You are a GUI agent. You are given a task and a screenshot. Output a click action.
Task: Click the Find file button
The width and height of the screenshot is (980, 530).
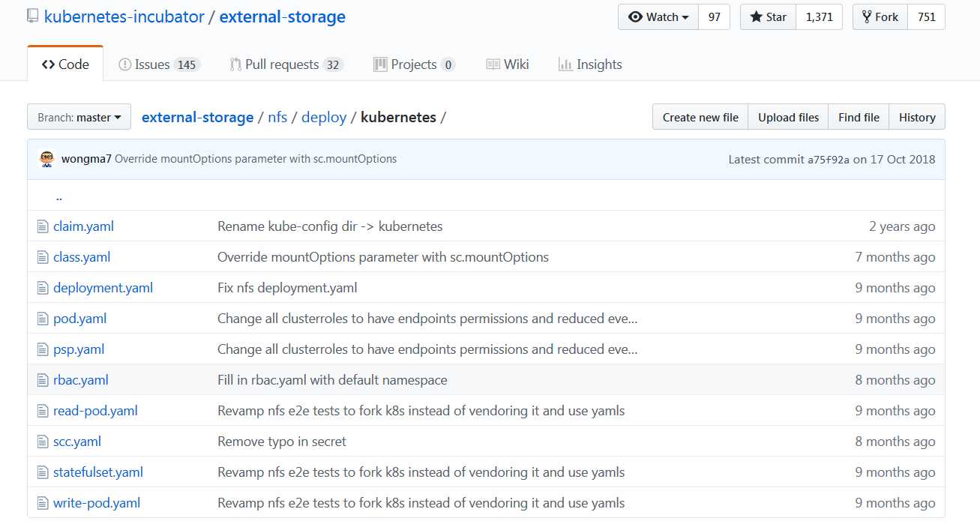tap(859, 117)
